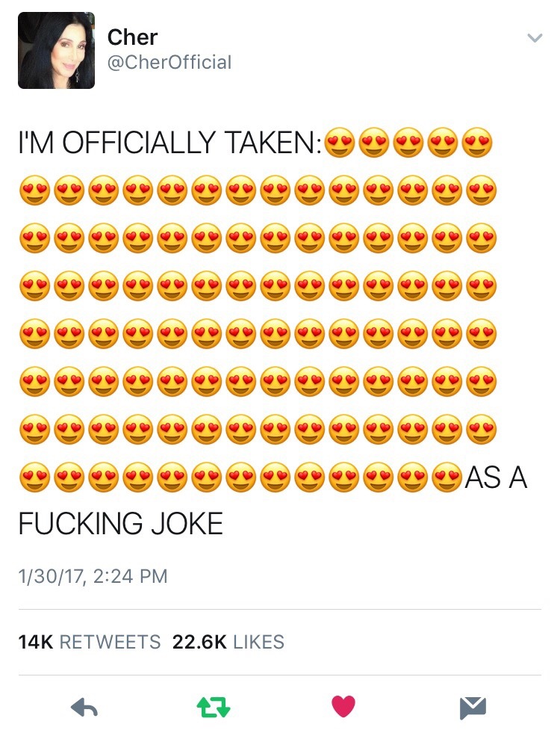View the 22.6K Likes list
Viewport: 560px width, 739px height.
point(228,642)
